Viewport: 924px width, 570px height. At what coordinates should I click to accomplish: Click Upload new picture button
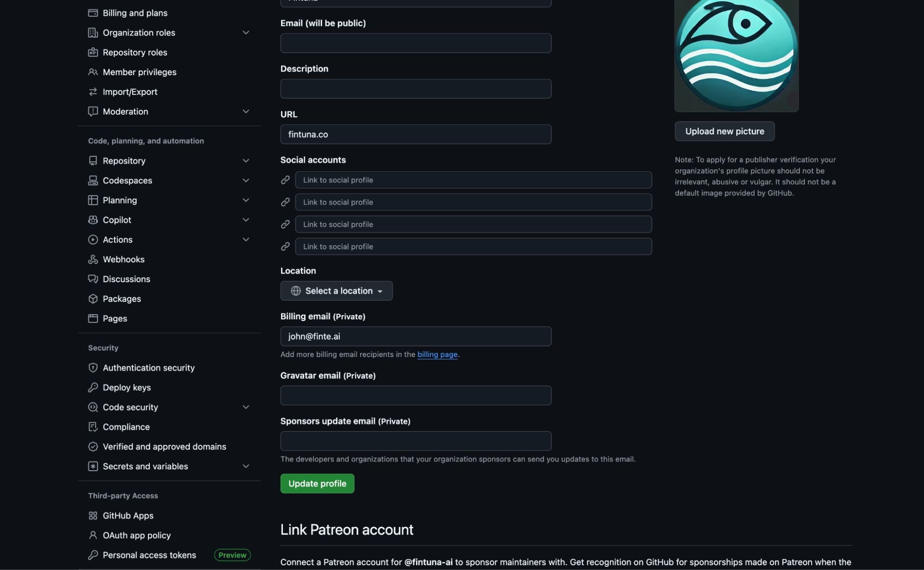point(724,131)
